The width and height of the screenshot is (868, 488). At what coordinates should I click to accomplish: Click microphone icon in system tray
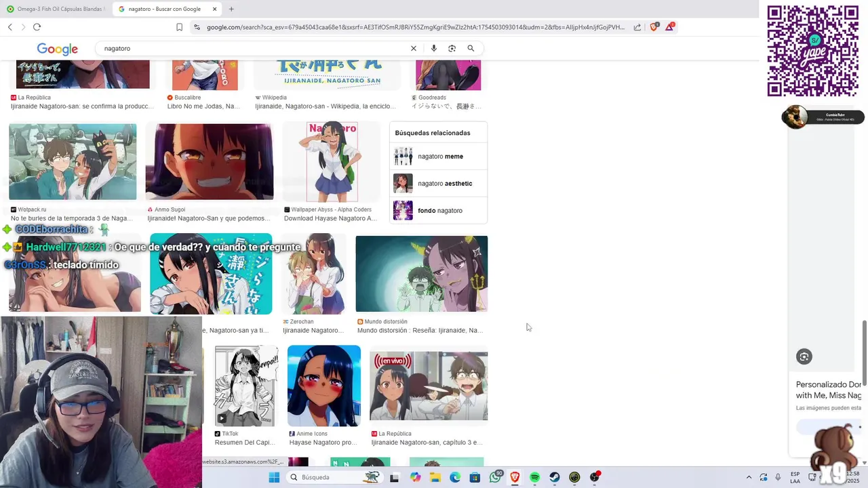(777, 477)
